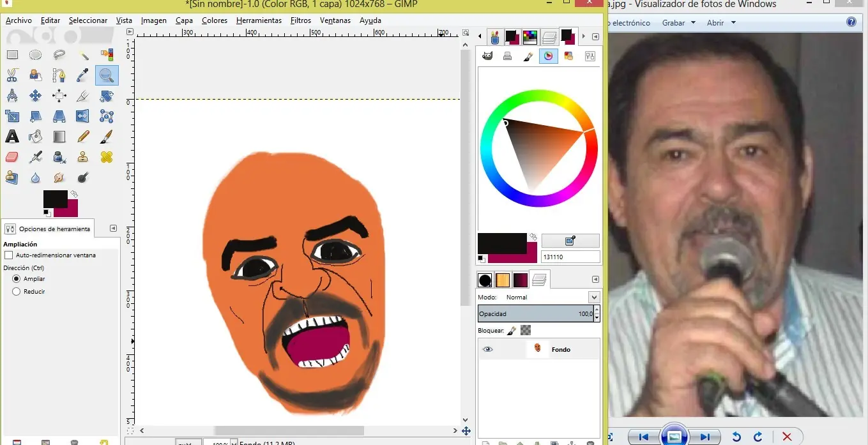Open the Filtros menu

coord(300,20)
